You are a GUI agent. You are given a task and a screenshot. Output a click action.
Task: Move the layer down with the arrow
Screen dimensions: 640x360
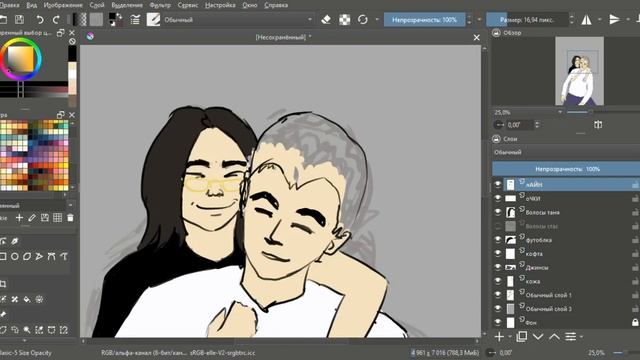(538, 337)
